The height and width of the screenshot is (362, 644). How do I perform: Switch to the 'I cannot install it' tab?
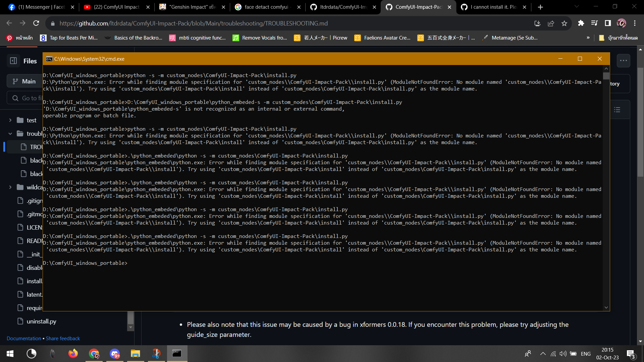point(493,7)
